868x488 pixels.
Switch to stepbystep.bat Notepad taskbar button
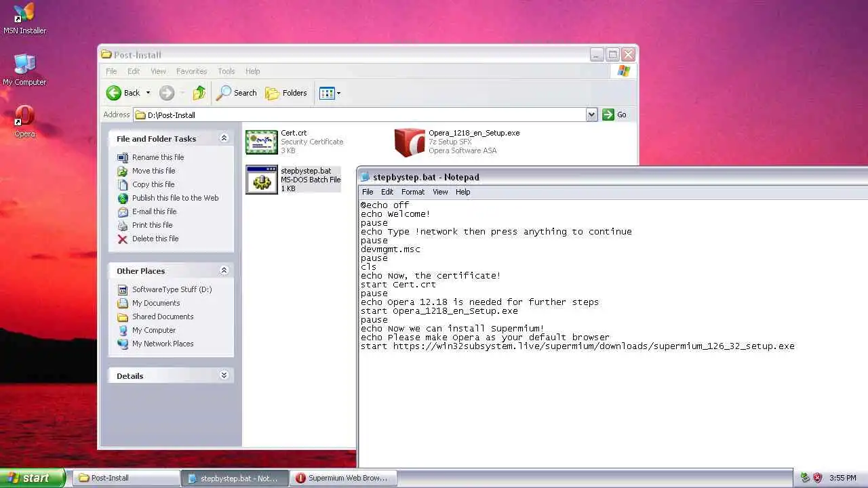[235, 478]
